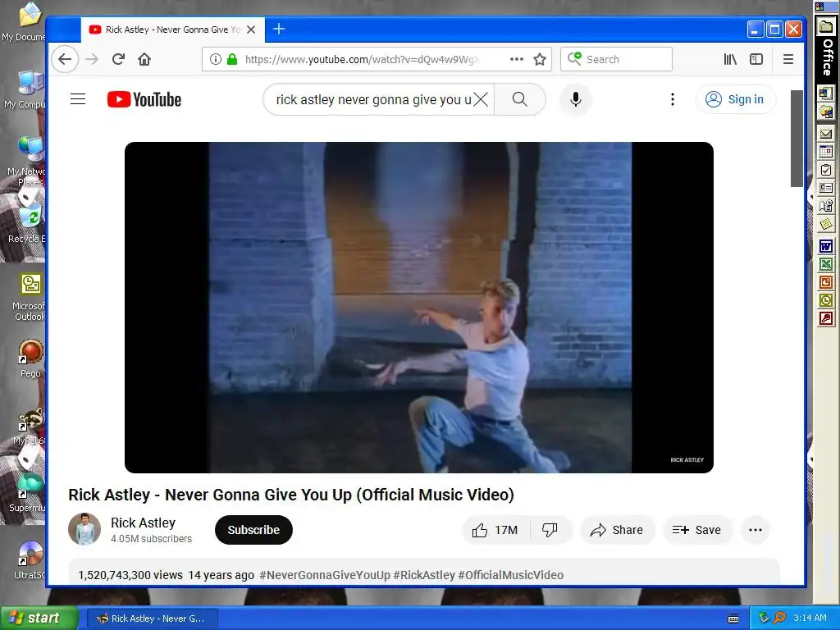Select the Rick Astley - Never Gonna Give tab
Viewport: 840px width, 630px height.
172,30
